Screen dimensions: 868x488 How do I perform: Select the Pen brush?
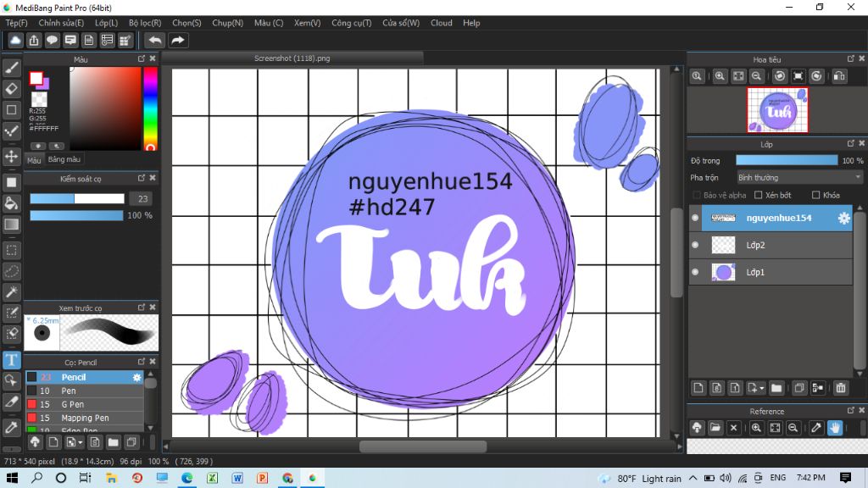(x=85, y=391)
